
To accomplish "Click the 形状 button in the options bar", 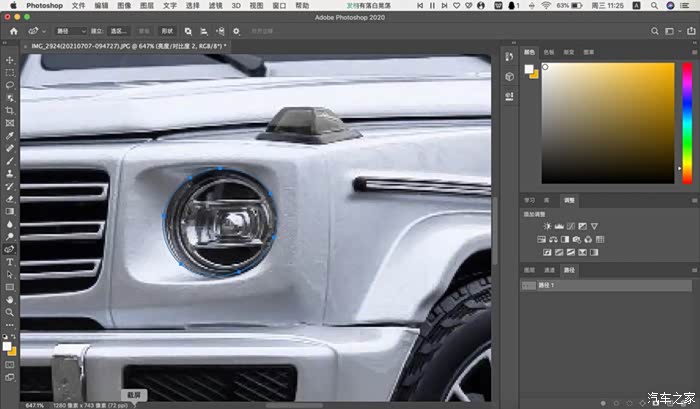I will pyautogui.click(x=168, y=31).
